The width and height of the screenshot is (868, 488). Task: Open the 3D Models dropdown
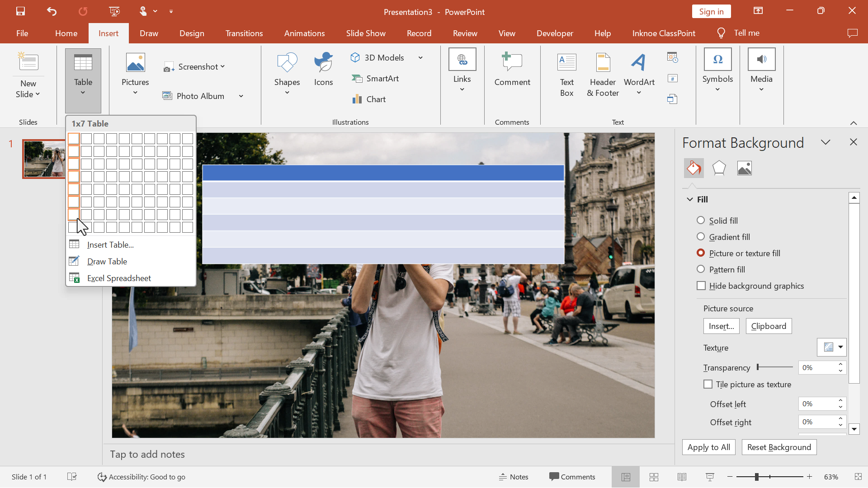tap(420, 58)
